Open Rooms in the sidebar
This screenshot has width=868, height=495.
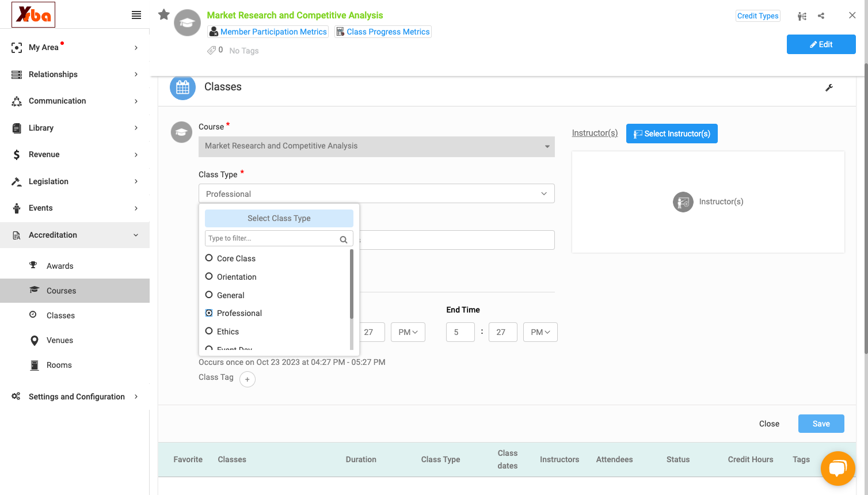click(59, 365)
